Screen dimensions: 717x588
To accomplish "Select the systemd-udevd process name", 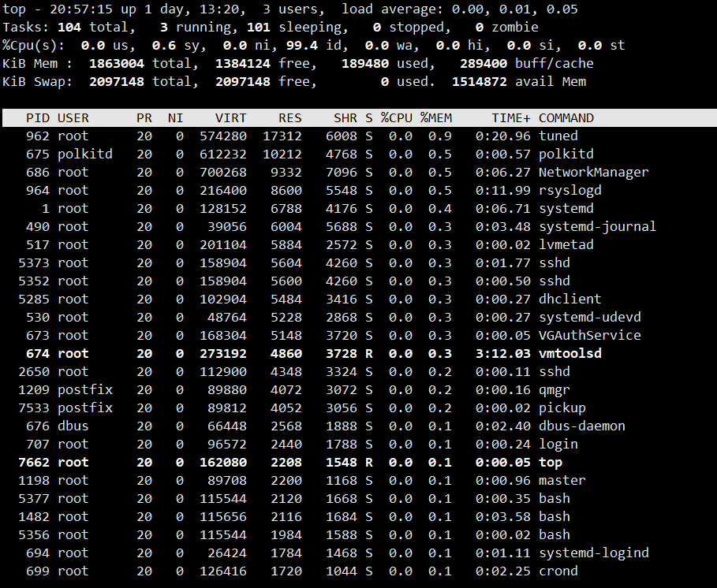I will click(590, 318).
